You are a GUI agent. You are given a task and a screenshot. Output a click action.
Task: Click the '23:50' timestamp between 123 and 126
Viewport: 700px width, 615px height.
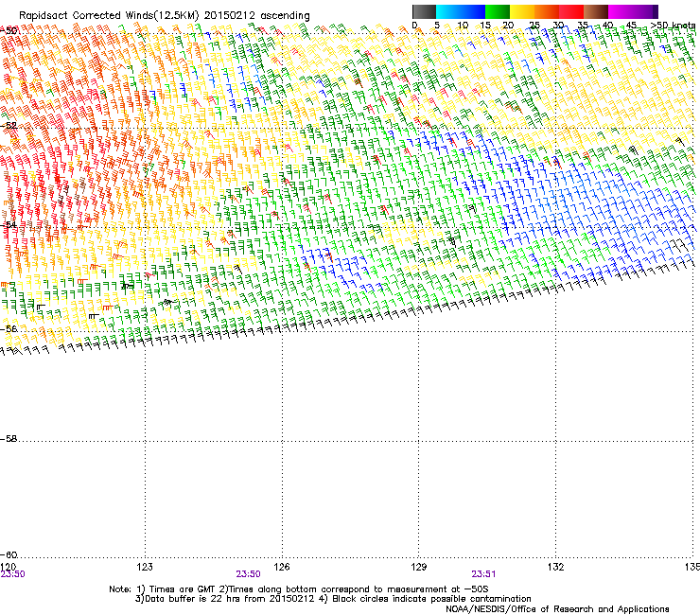(248, 574)
